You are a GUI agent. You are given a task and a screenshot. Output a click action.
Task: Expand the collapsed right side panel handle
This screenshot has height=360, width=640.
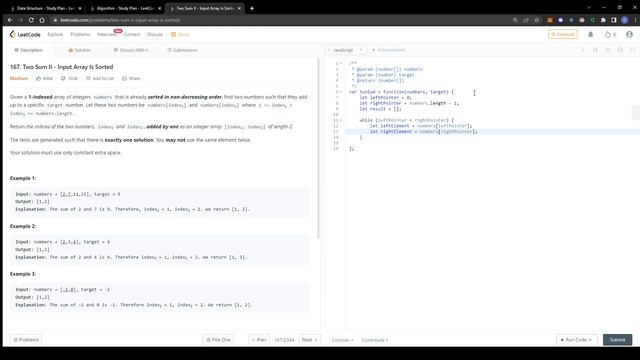636,112
